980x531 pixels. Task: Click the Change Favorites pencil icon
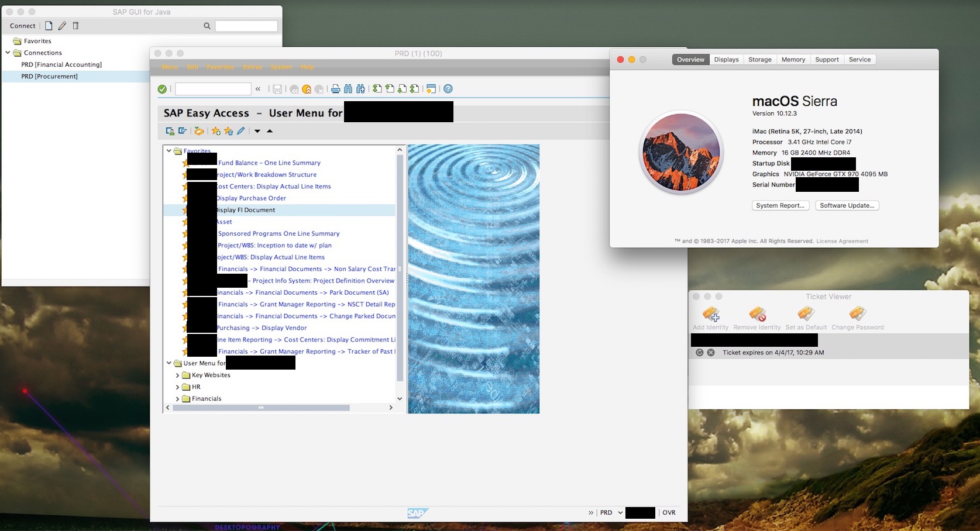click(x=240, y=131)
